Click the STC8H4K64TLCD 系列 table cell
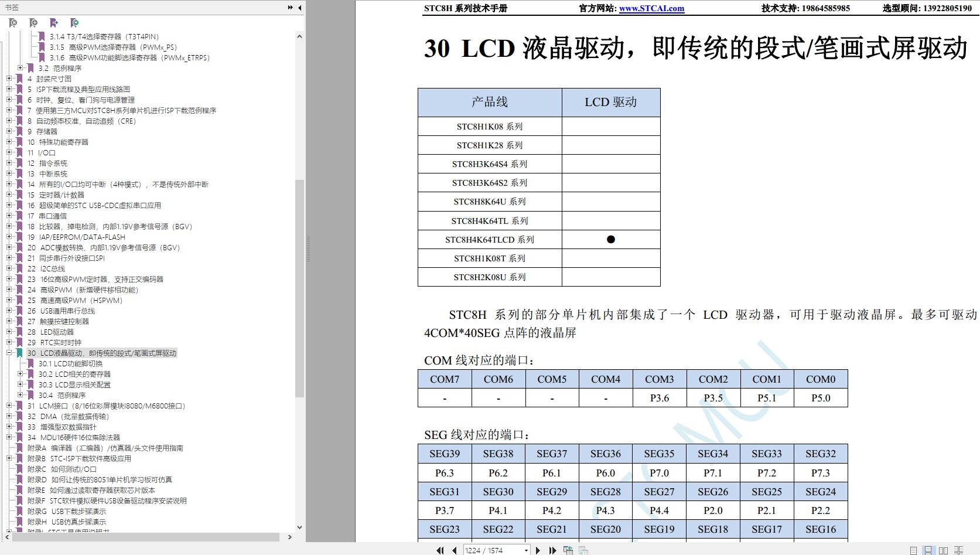The width and height of the screenshot is (980, 555). coord(490,239)
